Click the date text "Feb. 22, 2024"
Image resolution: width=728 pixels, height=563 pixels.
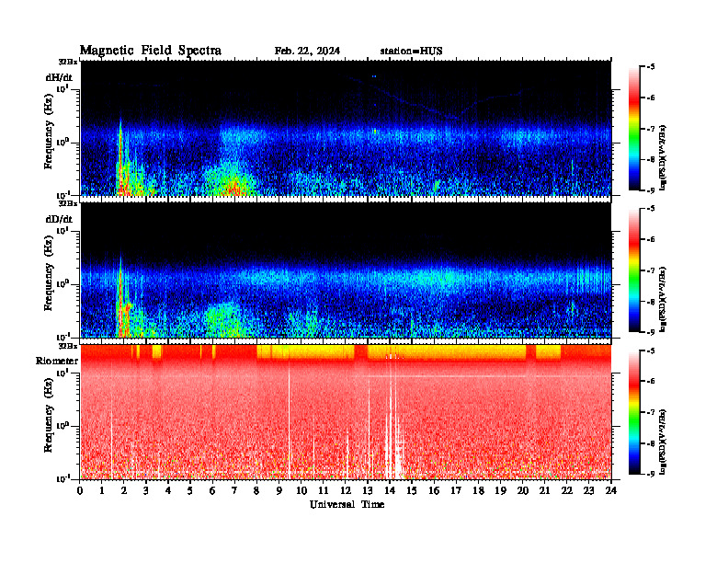(307, 52)
